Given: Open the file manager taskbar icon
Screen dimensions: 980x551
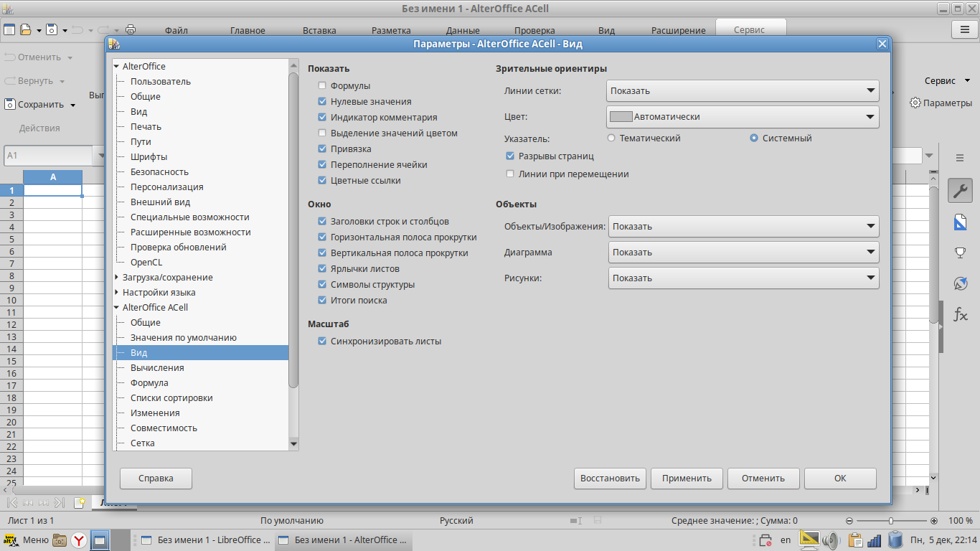Looking at the screenshot, I should (60, 540).
